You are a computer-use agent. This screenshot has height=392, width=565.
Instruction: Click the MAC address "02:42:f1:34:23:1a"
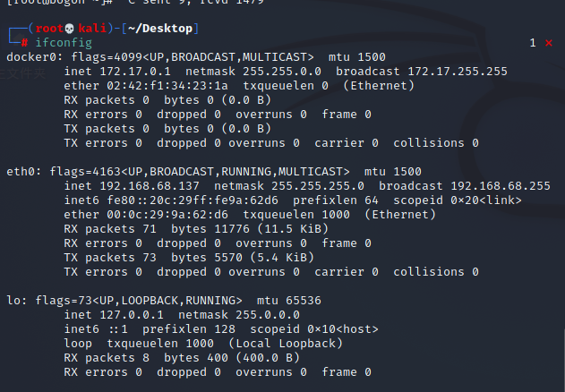click(167, 86)
